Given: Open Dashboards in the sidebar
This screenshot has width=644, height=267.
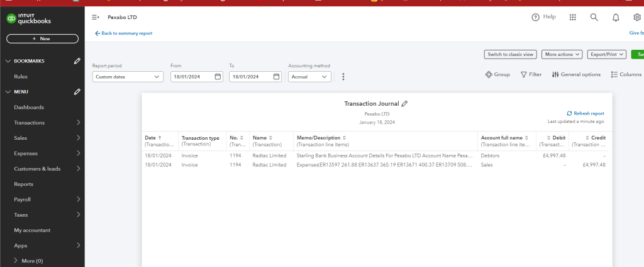Looking at the screenshot, I should 29,108.
